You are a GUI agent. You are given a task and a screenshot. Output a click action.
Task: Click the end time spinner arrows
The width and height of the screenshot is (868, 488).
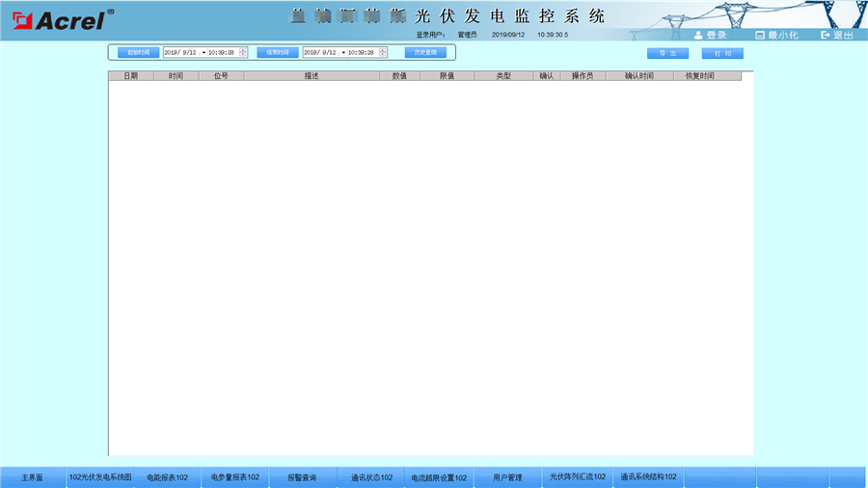[x=384, y=52]
